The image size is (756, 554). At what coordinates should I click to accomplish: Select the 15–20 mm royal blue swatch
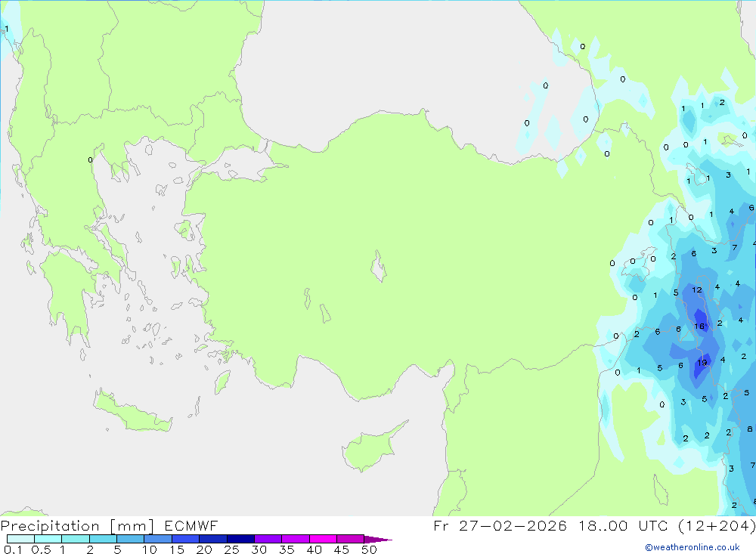click(186, 539)
